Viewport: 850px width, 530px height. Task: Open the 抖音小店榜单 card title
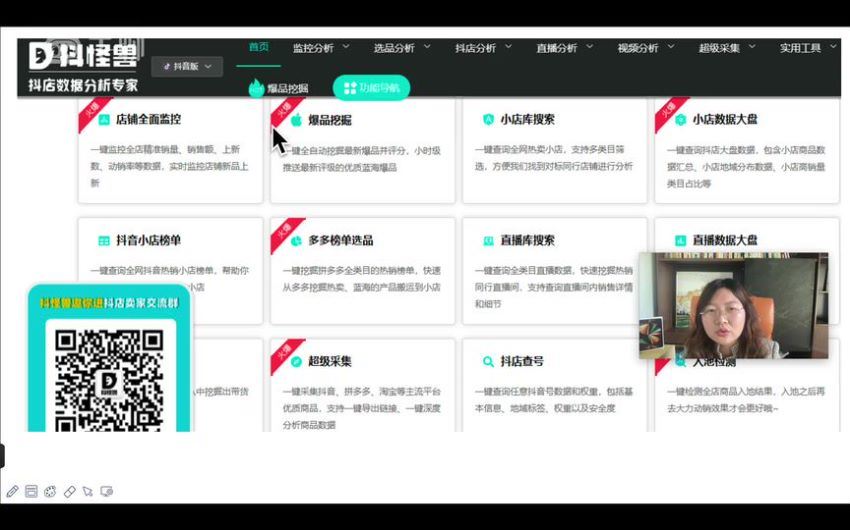[149, 241]
